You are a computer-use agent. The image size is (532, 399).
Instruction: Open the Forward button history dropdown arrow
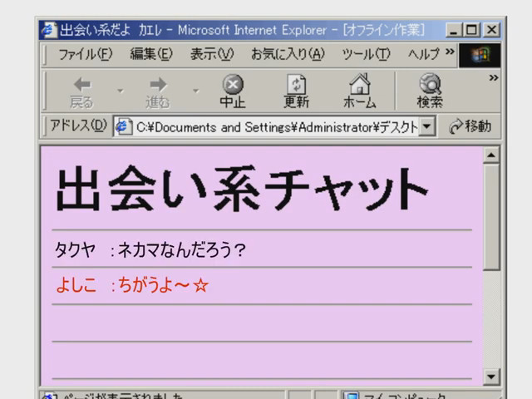pyautogui.click(x=196, y=90)
